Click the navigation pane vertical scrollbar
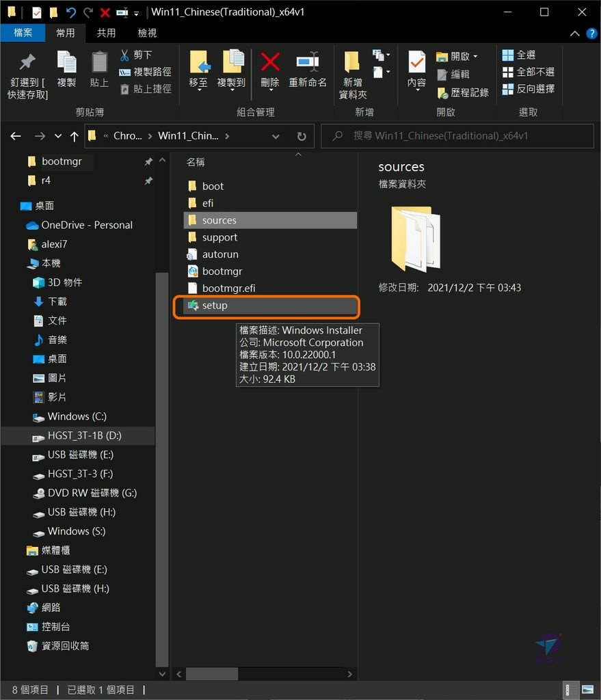Viewport: 601px width, 700px height. pos(161,469)
